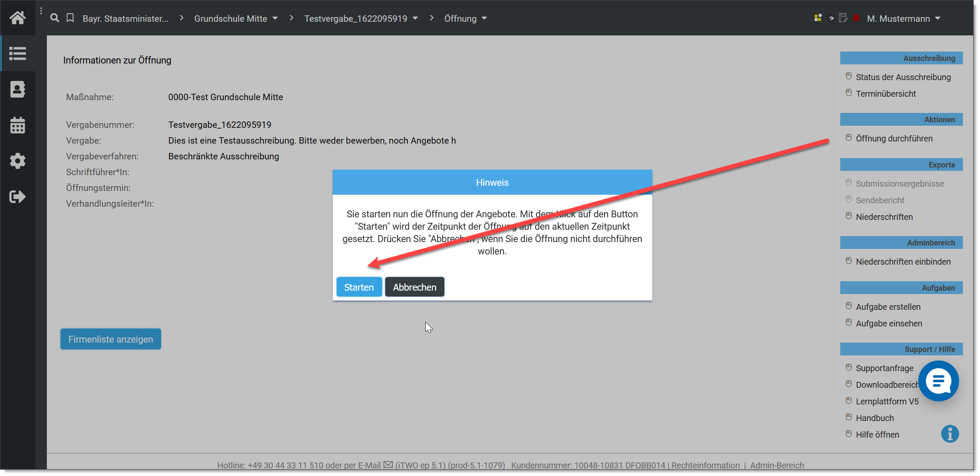Click the Starten button in the dialog
The height and width of the screenshot is (476, 980).
coord(359,287)
